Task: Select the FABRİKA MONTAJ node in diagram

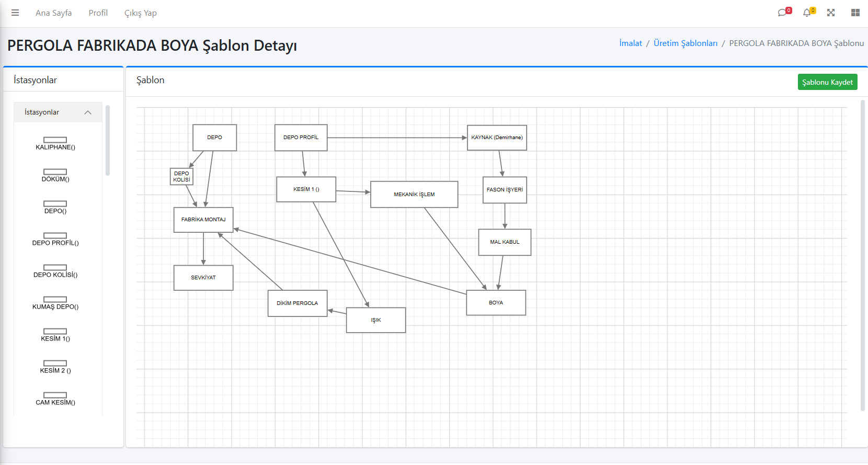Action: [x=203, y=220]
